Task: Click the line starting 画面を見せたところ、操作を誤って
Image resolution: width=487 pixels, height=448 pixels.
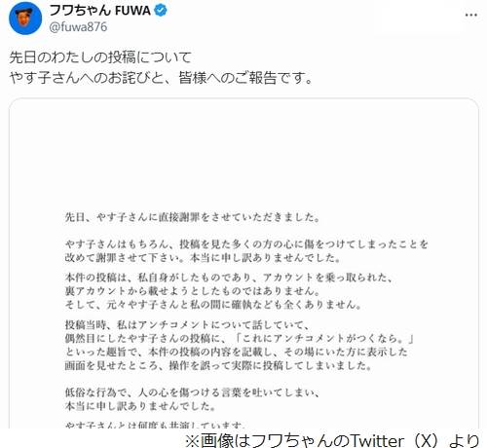Action: coord(218,365)
